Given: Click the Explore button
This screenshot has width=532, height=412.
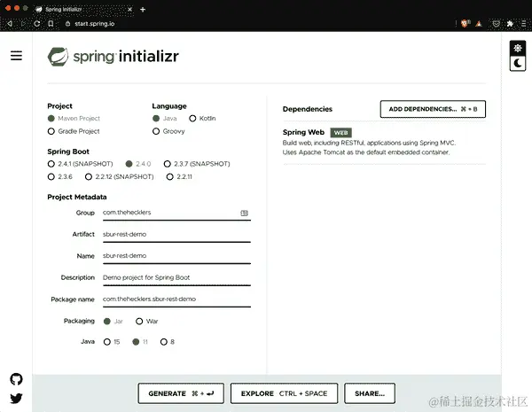Looking at the screenshot, I should coord(284,393).
